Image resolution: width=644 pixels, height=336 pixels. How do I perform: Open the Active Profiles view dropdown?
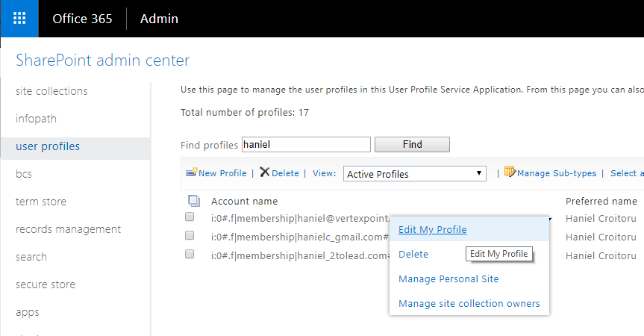click(415, 174)
